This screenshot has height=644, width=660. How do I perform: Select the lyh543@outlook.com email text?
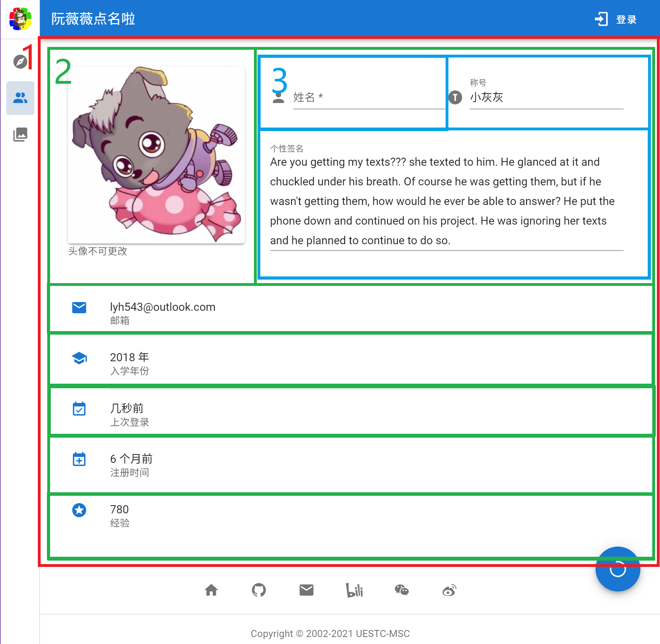(x=163, y=307)
